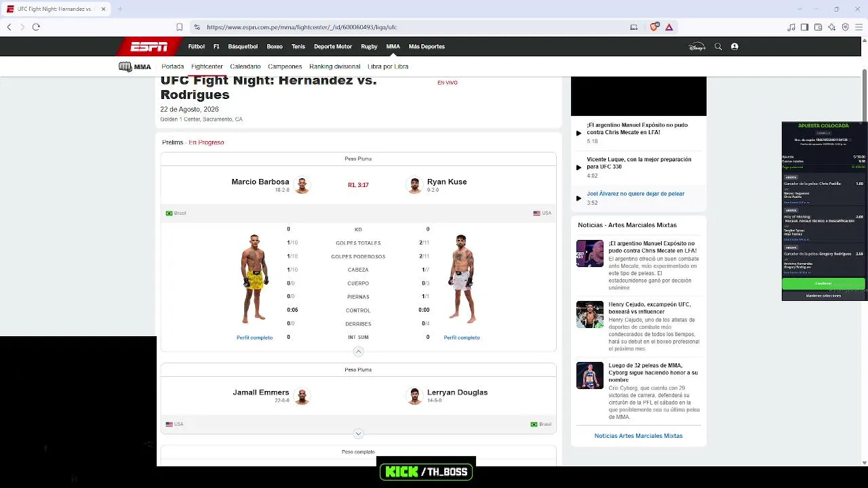Collapse the Barbosa vs Kuse fight details
The width and height of the screenshot is (868, 488).
click(x=359, y=351)
